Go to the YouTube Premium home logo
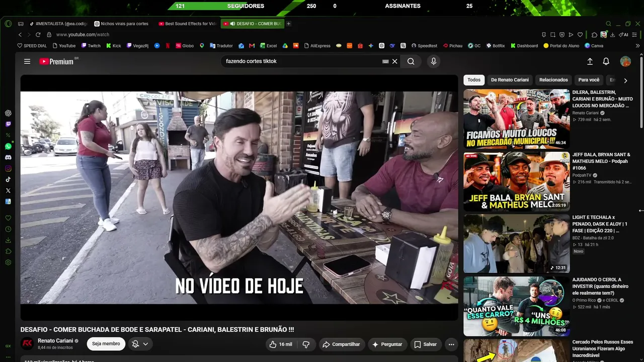 (x=56, y=61)
